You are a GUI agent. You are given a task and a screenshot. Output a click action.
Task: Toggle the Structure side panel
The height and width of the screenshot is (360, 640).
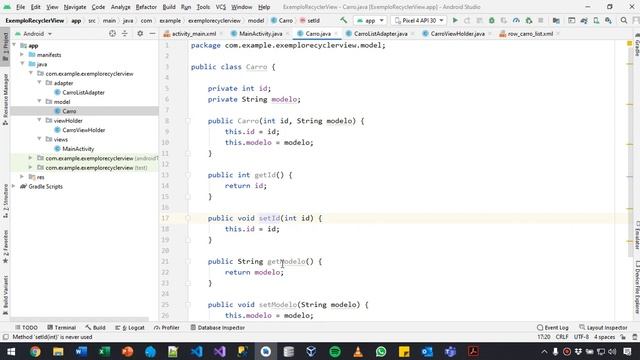5,201
